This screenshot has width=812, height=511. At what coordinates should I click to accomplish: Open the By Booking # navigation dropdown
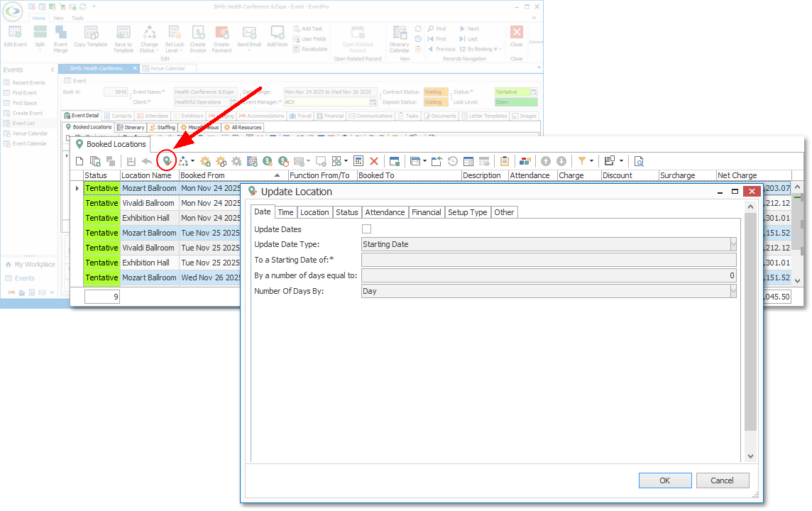coord(481,49)
